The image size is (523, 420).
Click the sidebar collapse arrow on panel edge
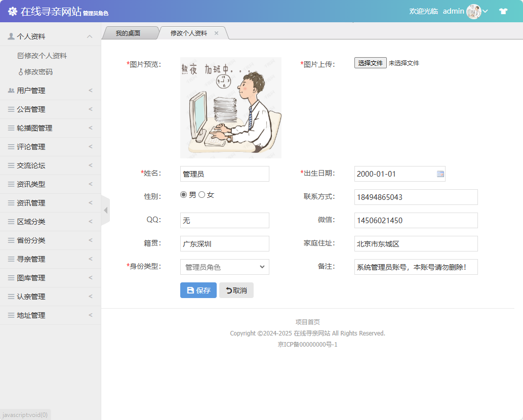click(x=105, y=210)
